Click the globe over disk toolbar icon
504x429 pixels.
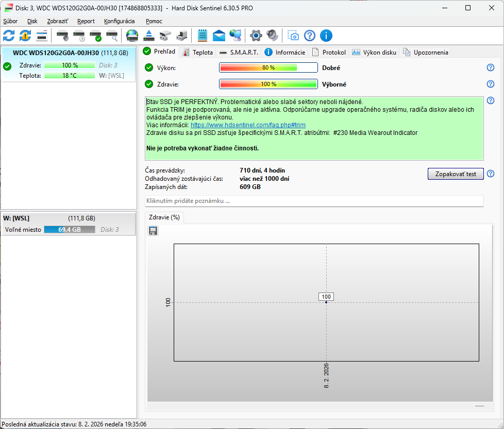coord(132,36)
